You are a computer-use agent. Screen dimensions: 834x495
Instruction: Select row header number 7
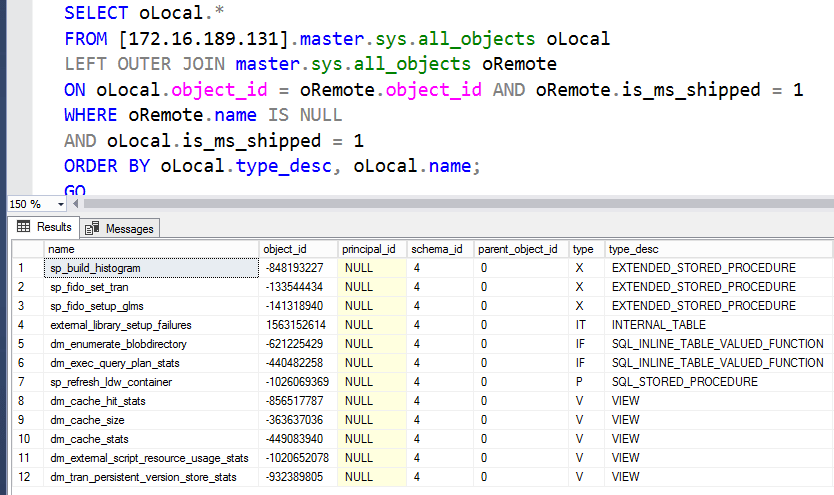28,382
